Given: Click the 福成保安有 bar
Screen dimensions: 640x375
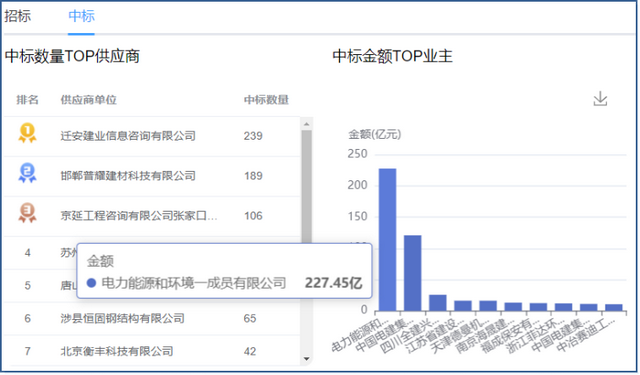Looking at the screenshot, I should (538, 307).
